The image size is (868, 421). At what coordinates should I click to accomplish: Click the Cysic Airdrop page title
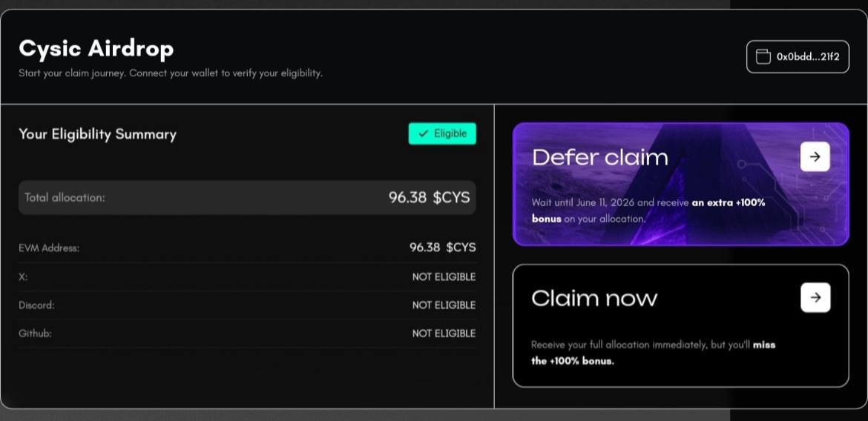(x=96, y=49)
